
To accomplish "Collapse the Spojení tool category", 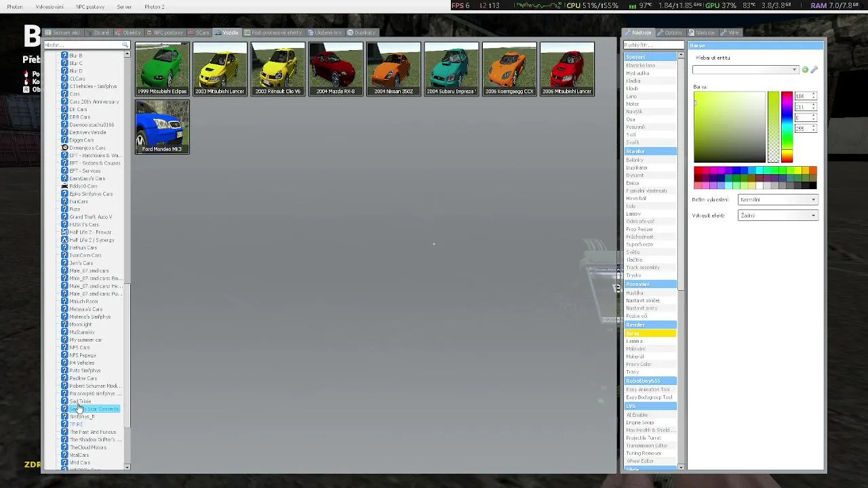I will [650, 57].
